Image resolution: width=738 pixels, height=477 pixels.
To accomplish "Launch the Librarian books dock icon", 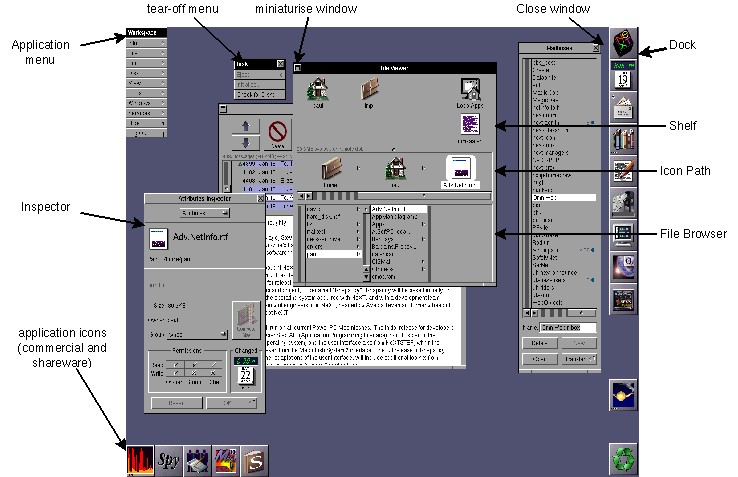I will click(624, 139).
